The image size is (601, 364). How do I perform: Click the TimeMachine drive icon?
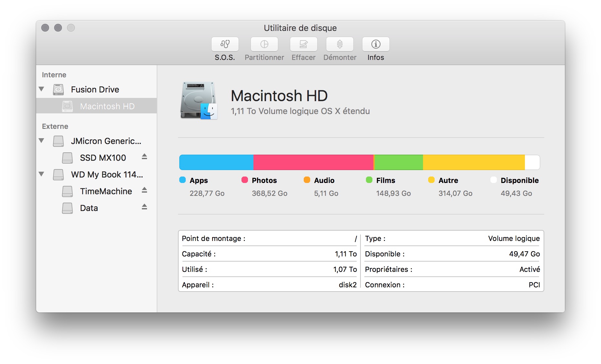coord(67,191)
